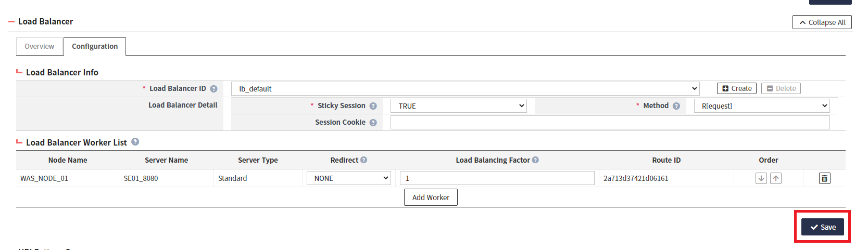Move the WAS_NODE_01 worker down in order
The height and width of the screenshot is (250, 868).
point(761,178)
